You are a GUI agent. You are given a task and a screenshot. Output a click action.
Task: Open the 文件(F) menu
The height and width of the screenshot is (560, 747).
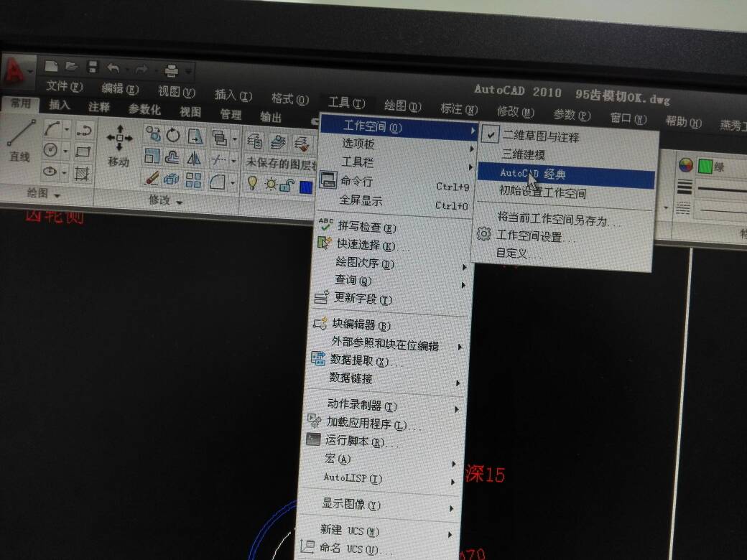[x=65, y=86]
